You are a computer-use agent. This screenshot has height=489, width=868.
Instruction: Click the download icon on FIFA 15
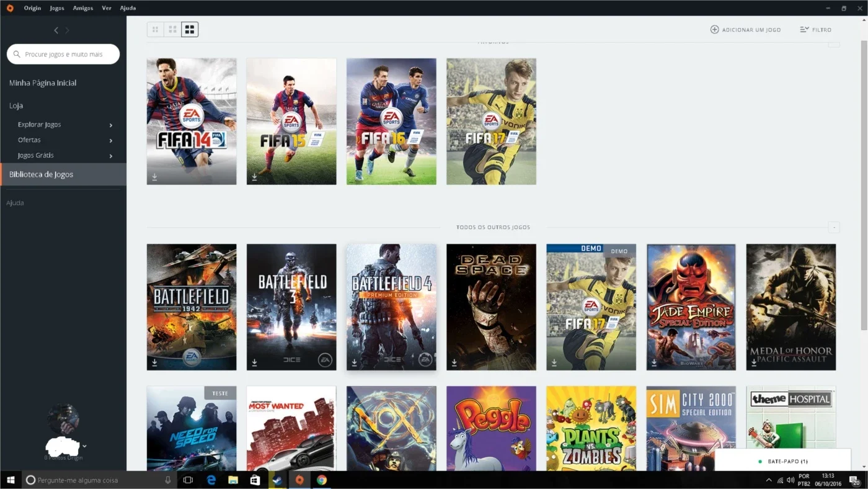coord(254,177)
